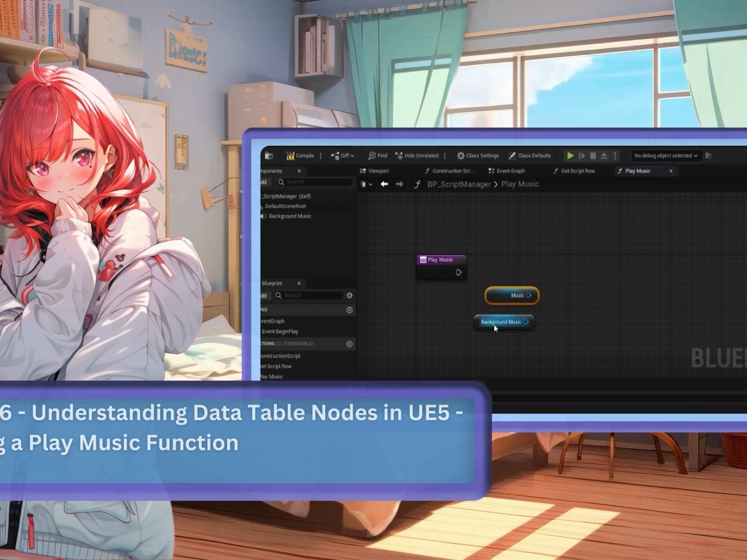Switch to the Event Graph tab
The width and height of the screenshot is (747, 560).
(x=506, y=171)
